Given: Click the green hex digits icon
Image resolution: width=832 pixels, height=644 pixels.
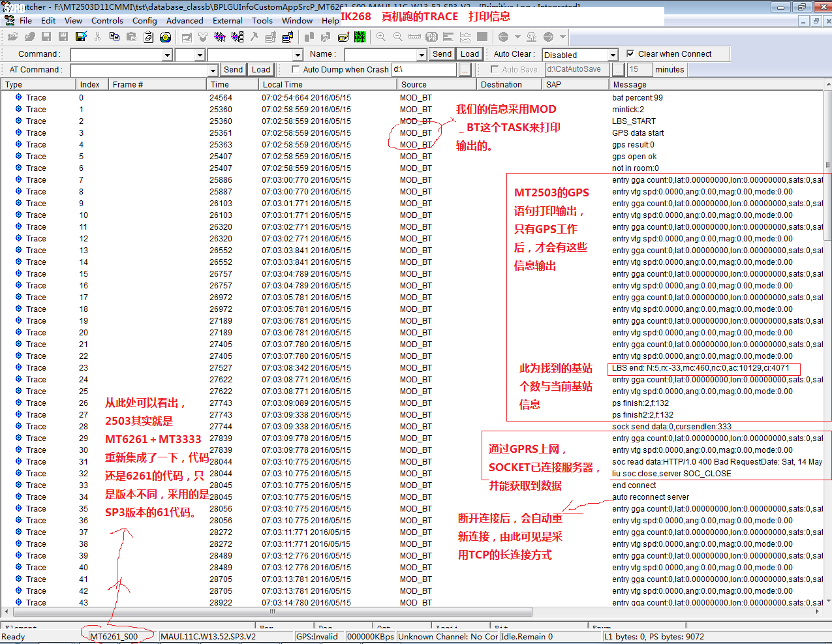Looking at the screenshot, I should pyautogui.click(x=360, y=37).
